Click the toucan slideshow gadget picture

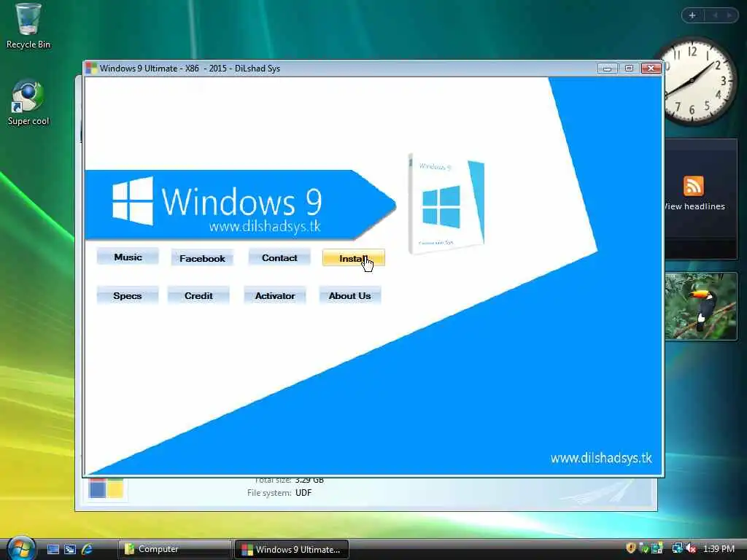pyautogui.click(x=701, y=306)
